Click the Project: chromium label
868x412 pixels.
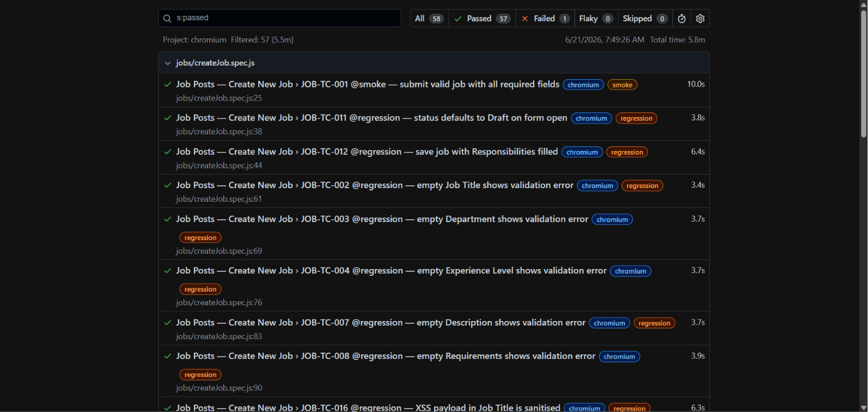click(x=194, y=40)
